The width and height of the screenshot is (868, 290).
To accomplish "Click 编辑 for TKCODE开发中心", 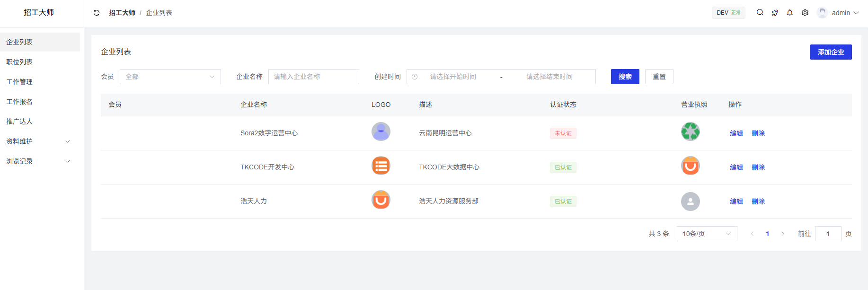I will (x=736, y=167).
